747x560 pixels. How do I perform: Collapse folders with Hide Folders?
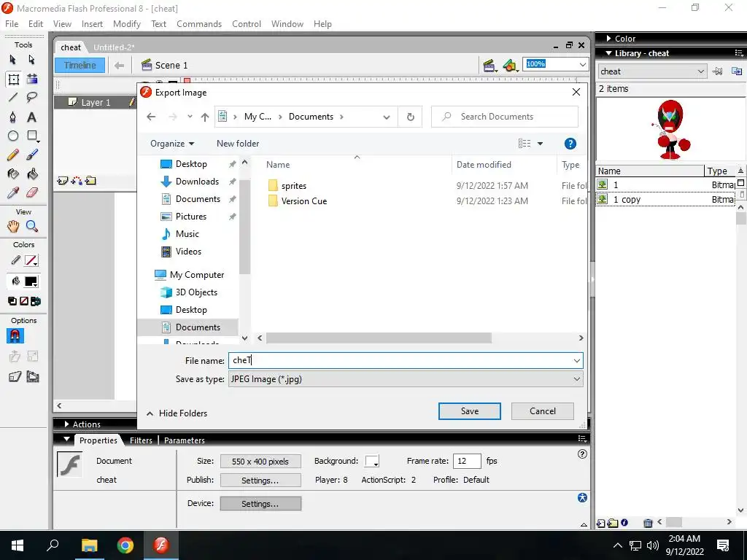point(177,413)
